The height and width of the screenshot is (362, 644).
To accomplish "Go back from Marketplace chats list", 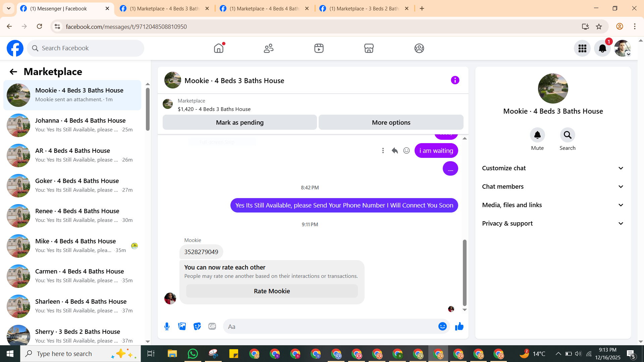I will (13, 72).
